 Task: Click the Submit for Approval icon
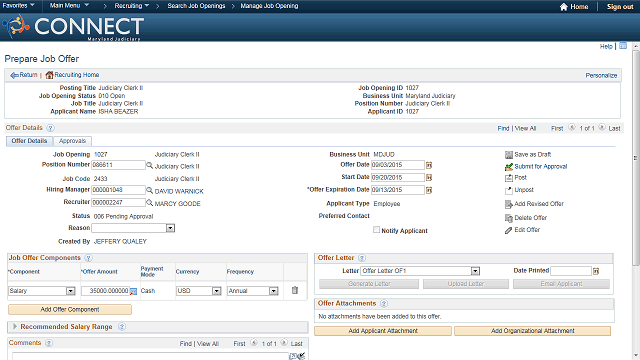tap(509, 167)
